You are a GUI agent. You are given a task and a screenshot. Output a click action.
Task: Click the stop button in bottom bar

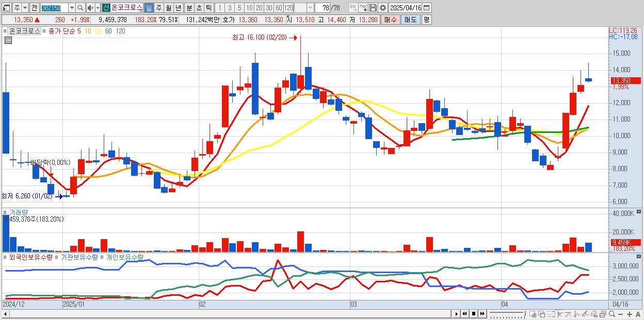(x=473, y=314)
